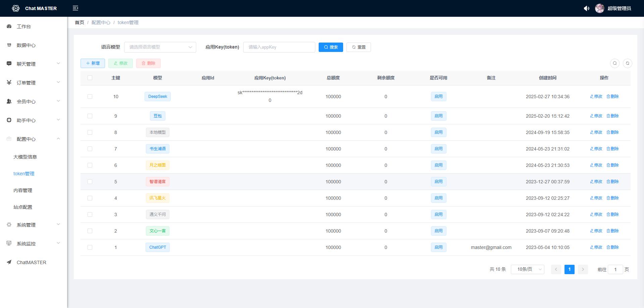Check the 豆包 row checkbox
644x308 pixels.
pyautogui.click(x=90, y=116)
